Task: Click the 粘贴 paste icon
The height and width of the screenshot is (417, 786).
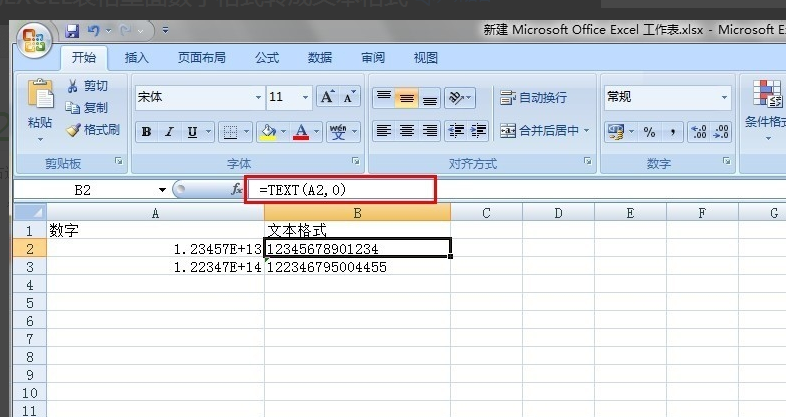Action: 40,94
